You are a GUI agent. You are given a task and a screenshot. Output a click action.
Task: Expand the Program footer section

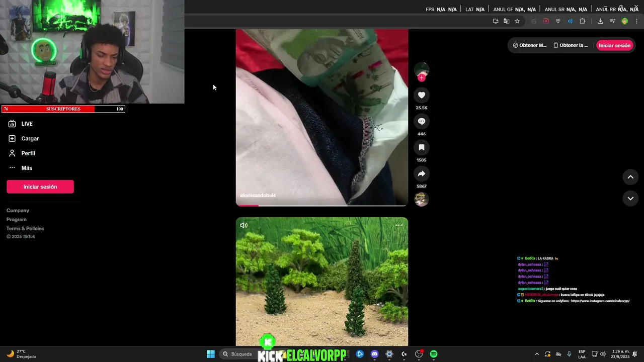click(17, 220)
